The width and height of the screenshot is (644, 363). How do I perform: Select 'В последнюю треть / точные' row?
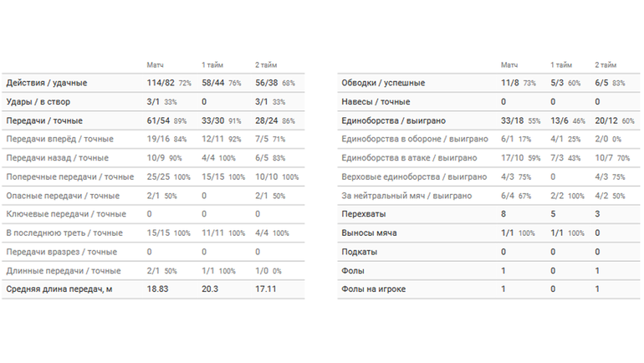point(64,233)
